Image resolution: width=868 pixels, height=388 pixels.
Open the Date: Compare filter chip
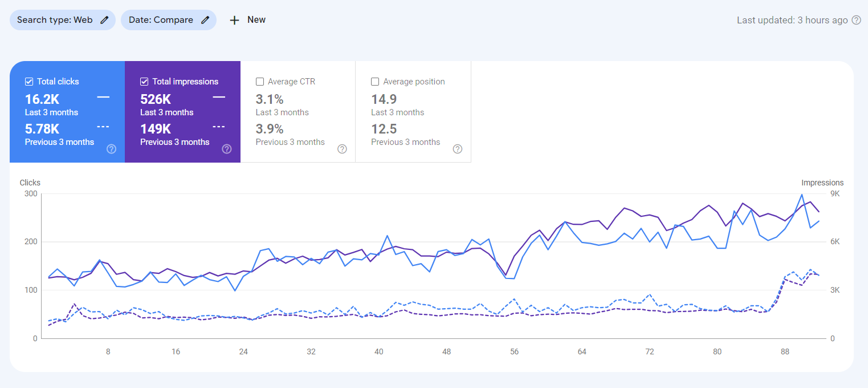click(x=161, y=20)
